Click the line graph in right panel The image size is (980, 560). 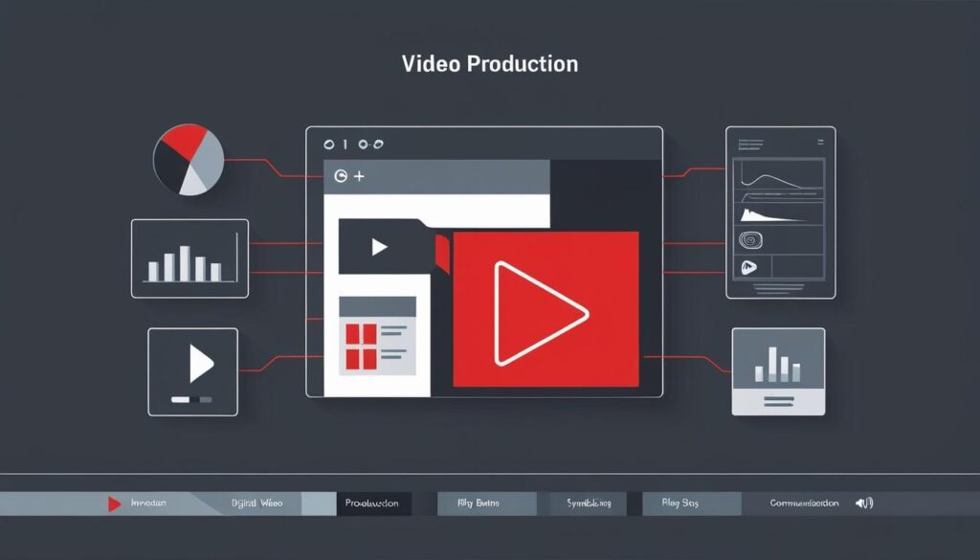tap(780, 181)
